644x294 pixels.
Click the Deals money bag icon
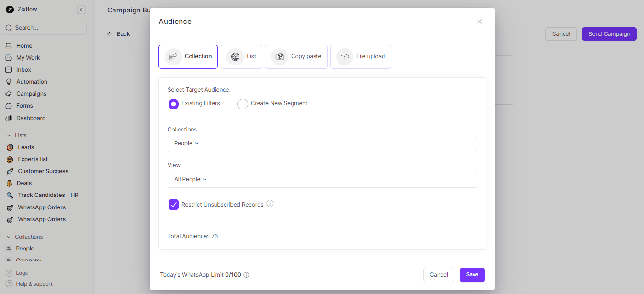pyautogui.click(x=9, y=183)
